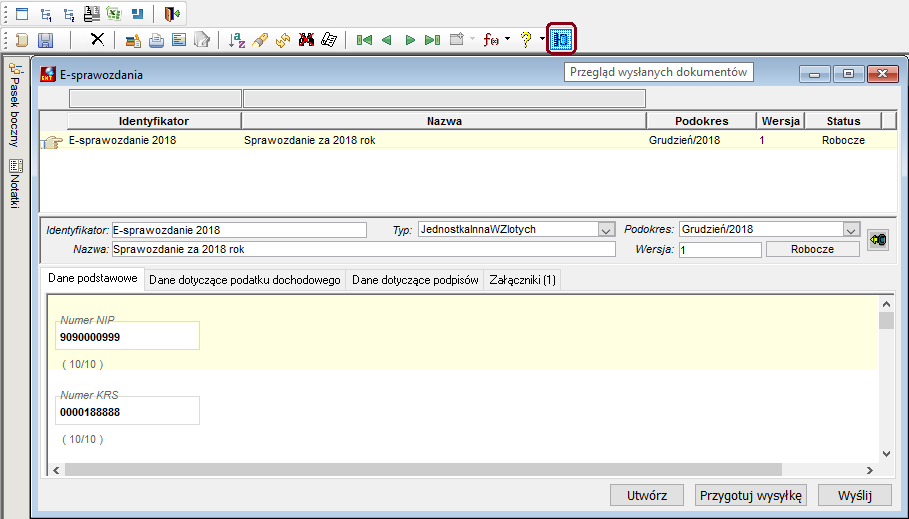The width and height of the screenshot is (909, 519).
Task: Click the grayed document pages icon
Action: (202, 40)
